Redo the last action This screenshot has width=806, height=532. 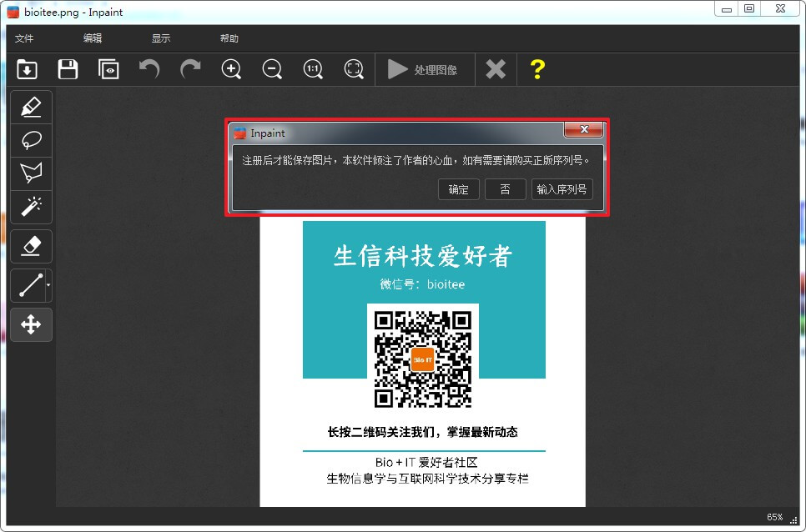(190, 69)
